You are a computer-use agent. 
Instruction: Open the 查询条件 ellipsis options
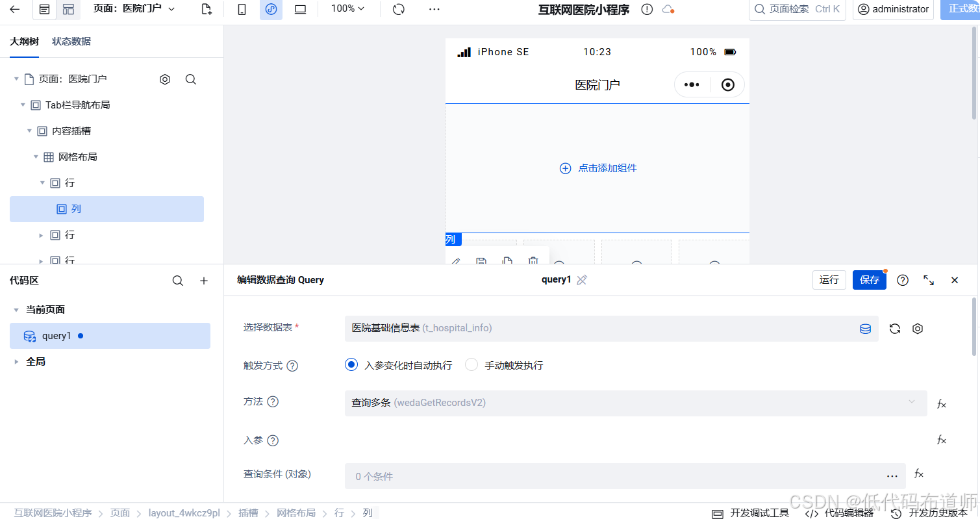[x=892, y=475]
